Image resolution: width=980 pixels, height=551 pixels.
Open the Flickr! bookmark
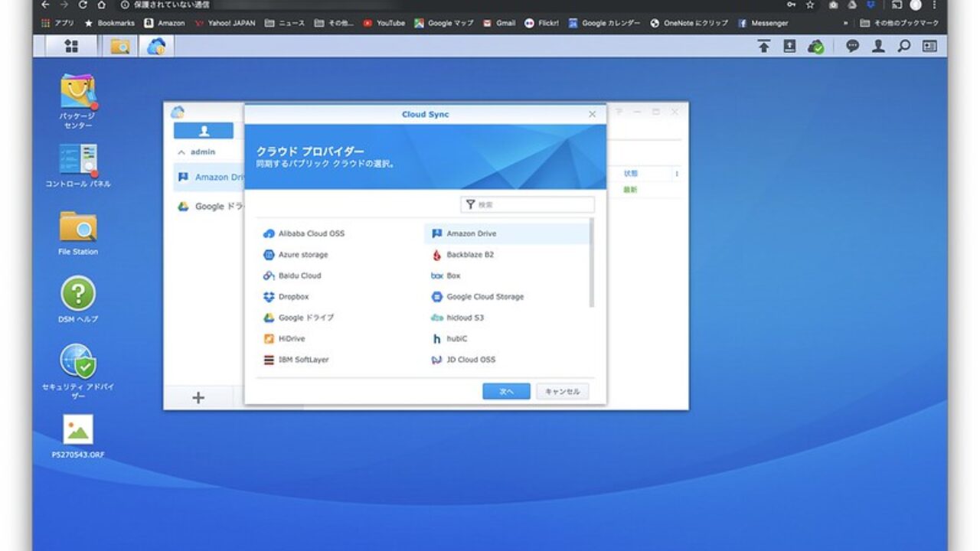(x=542, y=23)
